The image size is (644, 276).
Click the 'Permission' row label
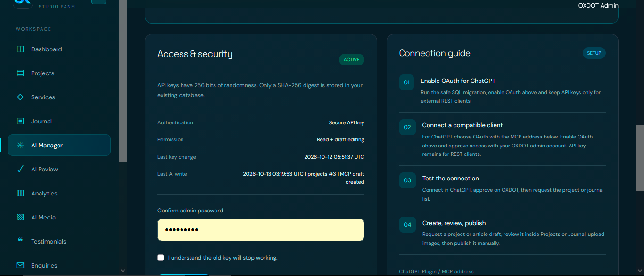[171, 139]
